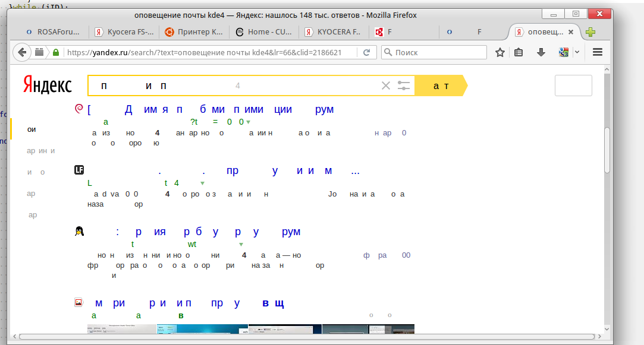The image size is (644, 345).
Task: Close the active Yandex search tab
Action: pyautogui.click(x=571, y=32)
